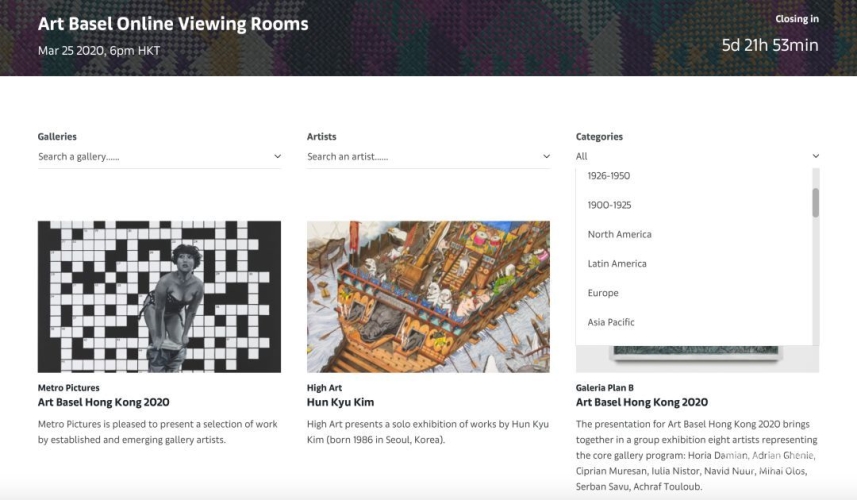Pick Latin America in the categories list
Image resolution: width=857 pixels, height=500 pixels.
point(617,264)
